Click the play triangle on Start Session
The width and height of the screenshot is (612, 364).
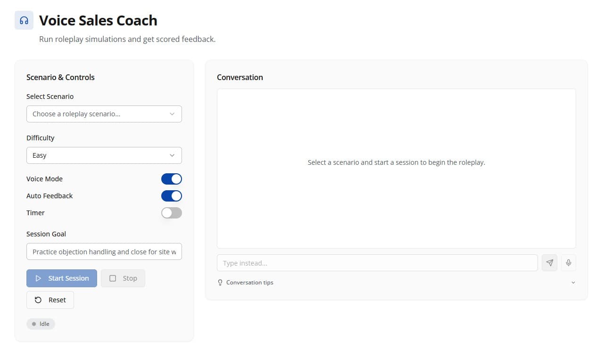(x=39, y=278)
